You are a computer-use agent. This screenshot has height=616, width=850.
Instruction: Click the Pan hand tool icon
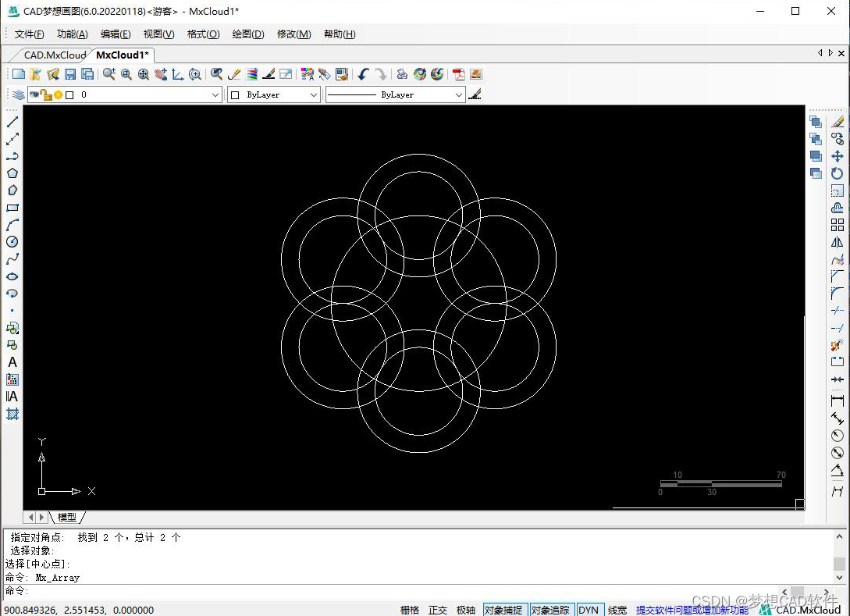[161, 74]
